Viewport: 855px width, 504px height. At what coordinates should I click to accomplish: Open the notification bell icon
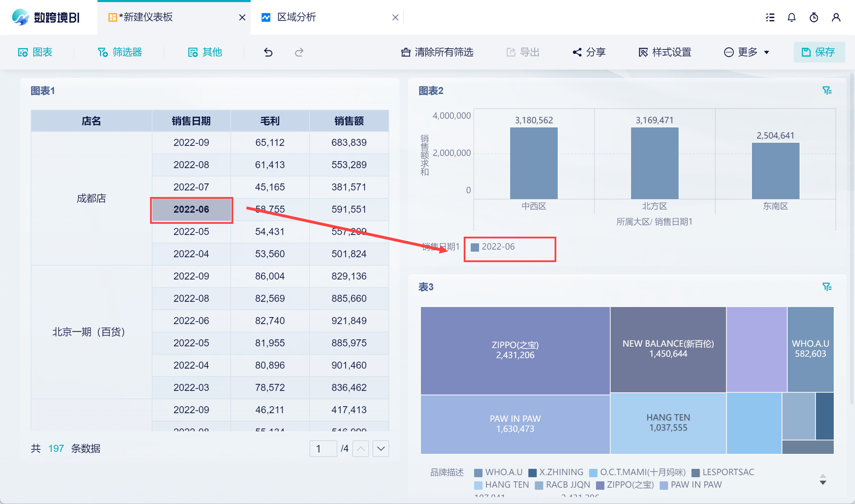[791, 17]
